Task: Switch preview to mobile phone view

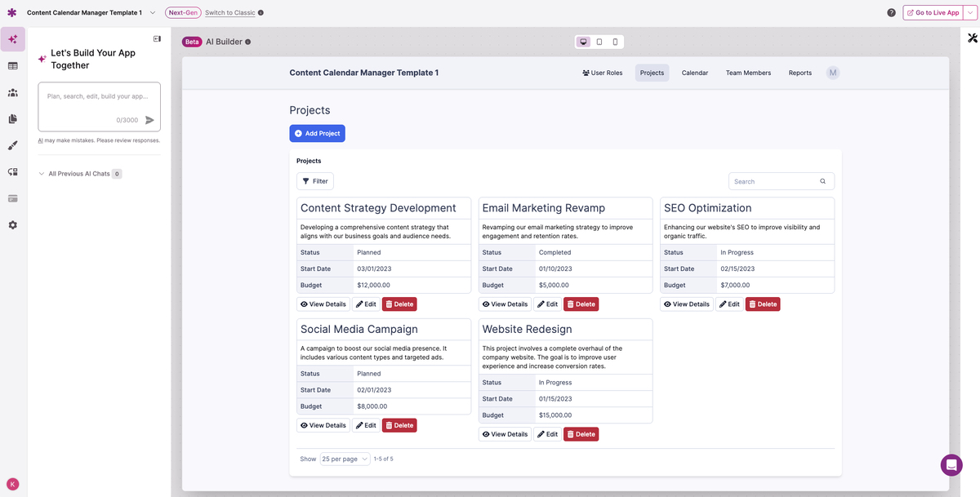Action: [x=615, y=42]
